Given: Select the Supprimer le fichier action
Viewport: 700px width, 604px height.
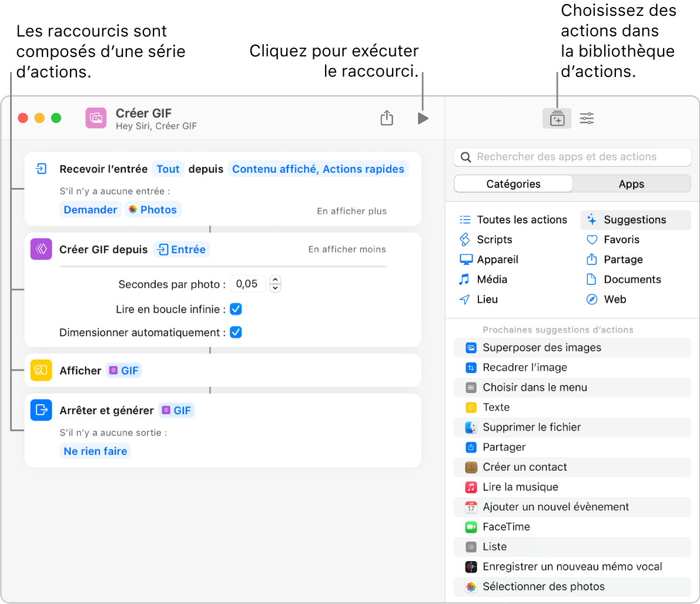Looking at the screenshot, I should [572, 427].
